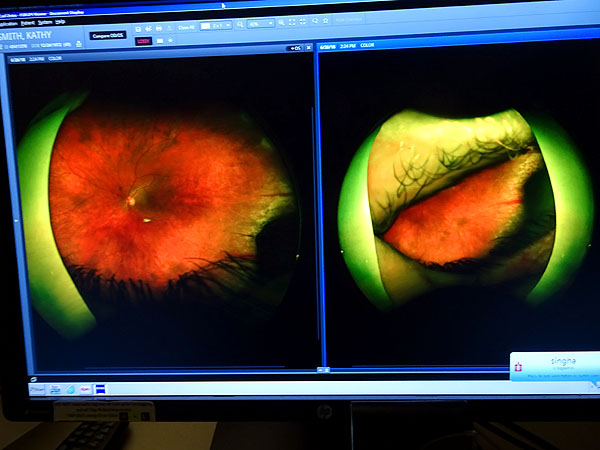Open the Application menu
Viewport: 600px width, 450px height.
8,24
